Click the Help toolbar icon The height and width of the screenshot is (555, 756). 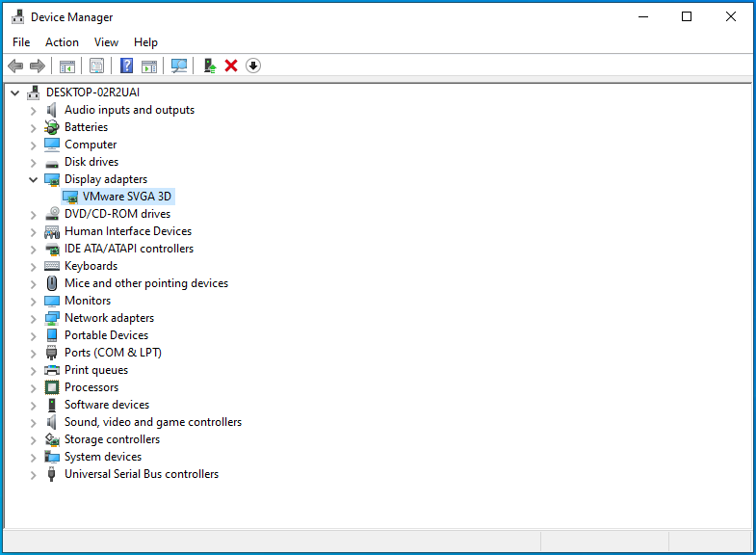[126, 66]
